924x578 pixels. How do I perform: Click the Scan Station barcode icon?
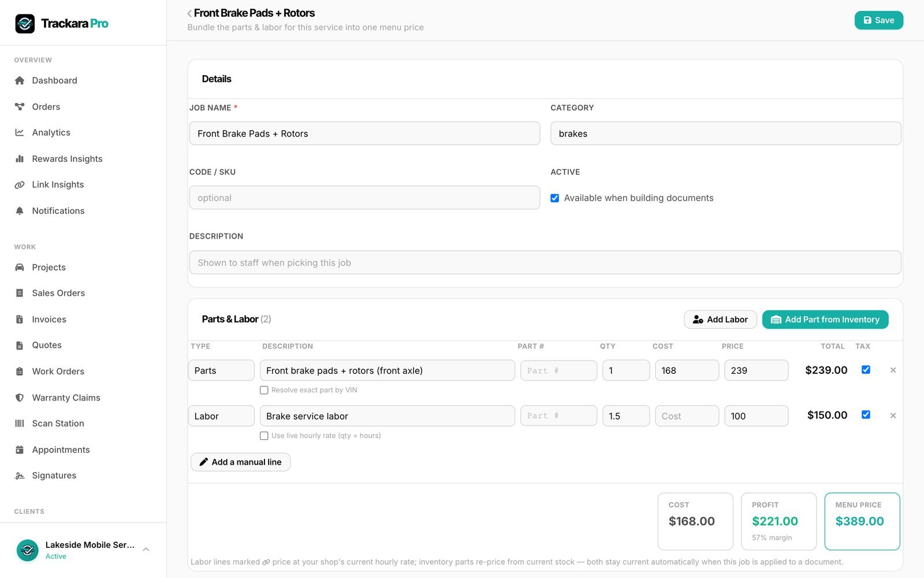(20, 423)
